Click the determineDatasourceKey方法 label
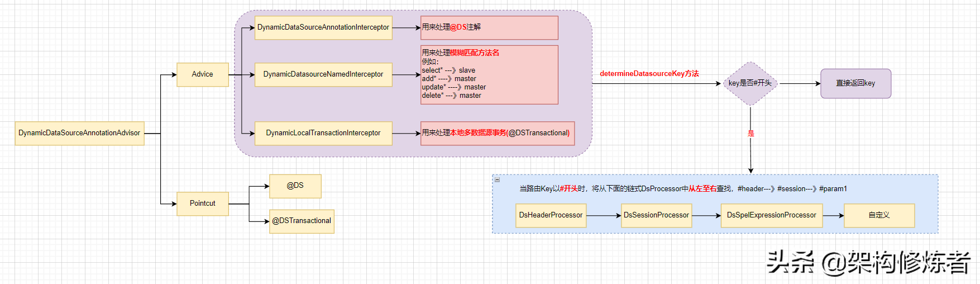Screen dimensions: 980x284 (x=649, y=74)
